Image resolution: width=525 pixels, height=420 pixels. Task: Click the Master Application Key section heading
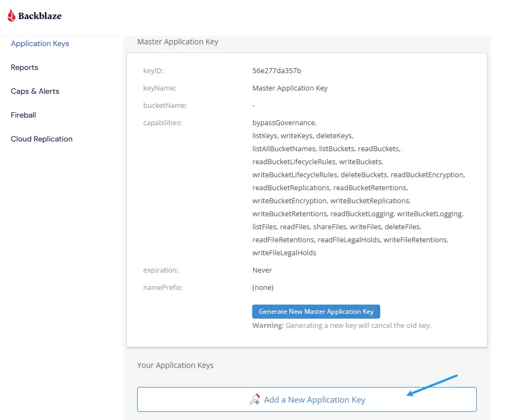click(x=178, y=42)
